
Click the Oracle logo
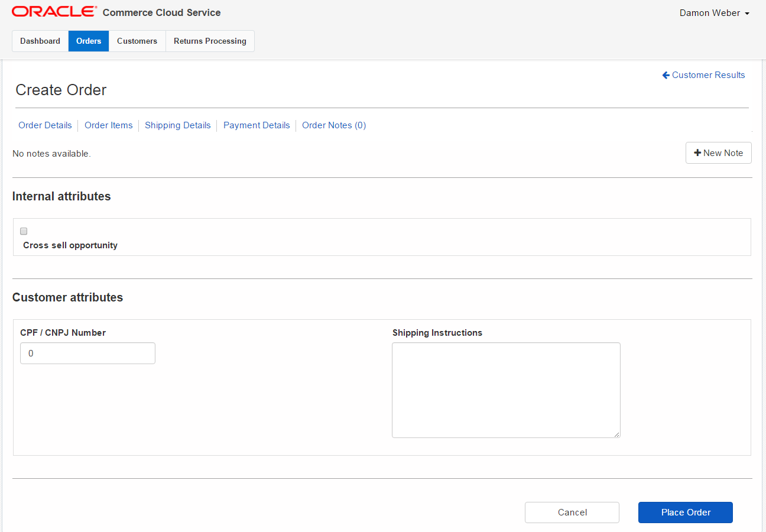(54, 12)
